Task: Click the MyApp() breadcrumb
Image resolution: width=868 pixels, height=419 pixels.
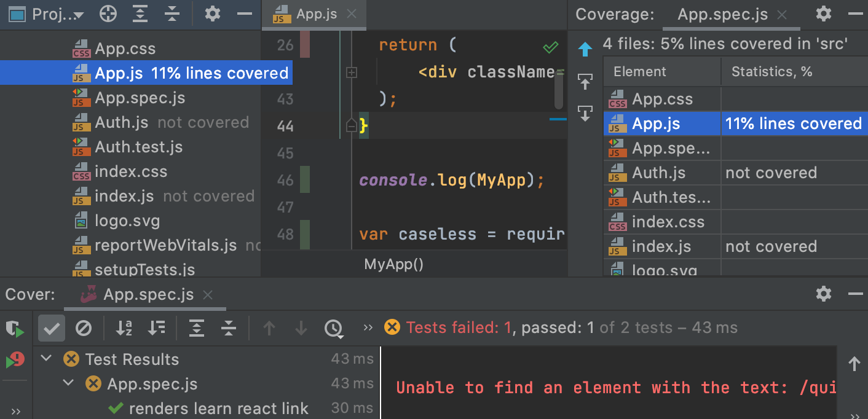Action: click(x=394, y=264)
